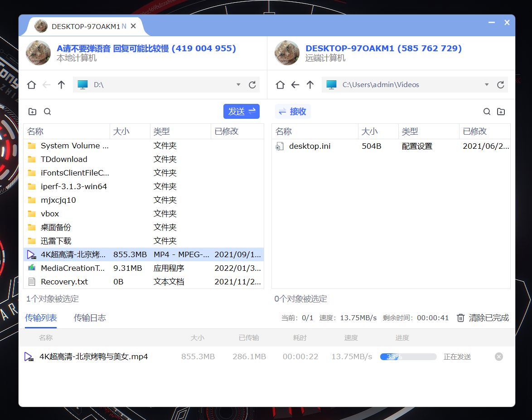Cancel the mp4 transfer in progress
This screenshot has height=420, width=532.
[499, 357]
